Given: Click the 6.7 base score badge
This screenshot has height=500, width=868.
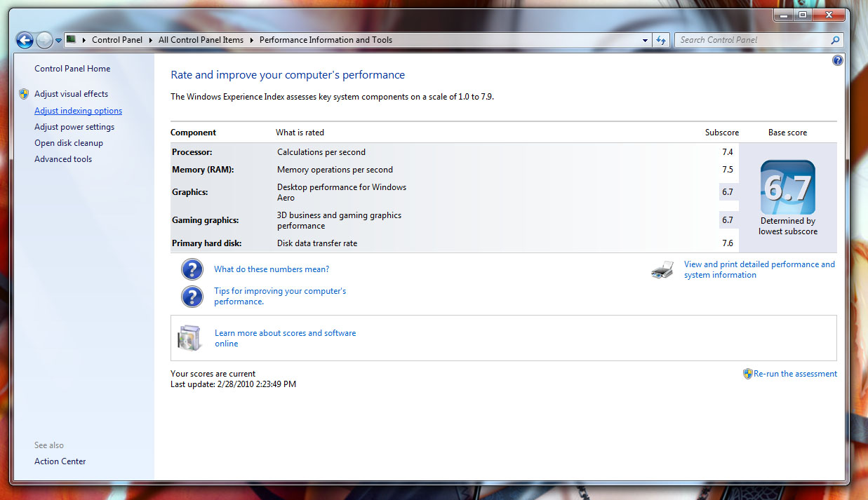Looking at the screenshot, I should [x=788, y=187].
